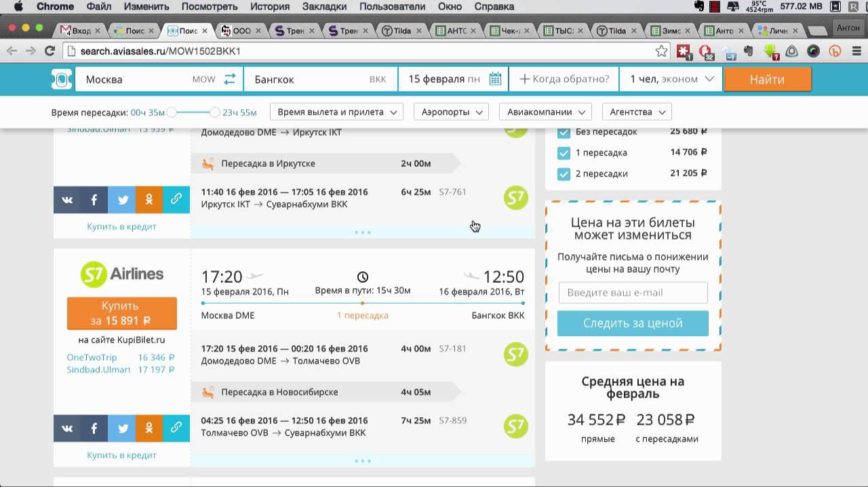
Task: Click the orange 'Найти' search button
Action: (x=767, y=79)
